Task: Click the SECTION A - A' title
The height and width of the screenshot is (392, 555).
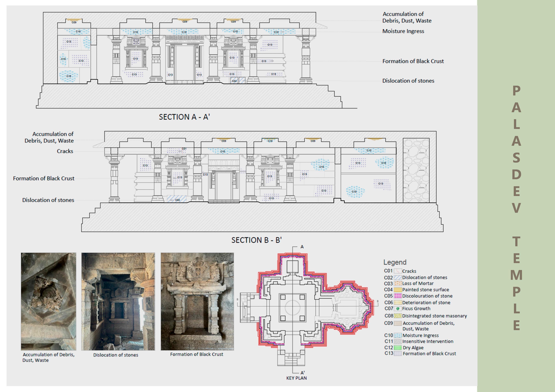Action: [184, 117]
